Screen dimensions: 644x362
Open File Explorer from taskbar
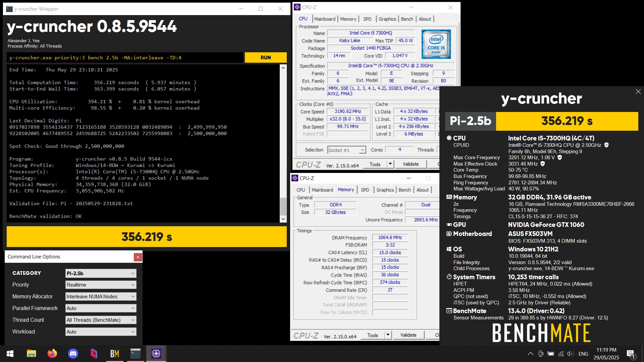pyautogui.click(x=31, y=354)
